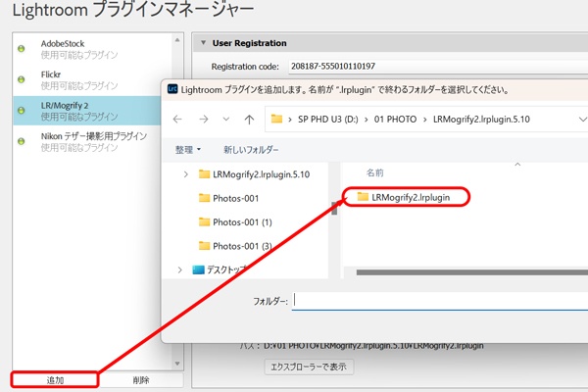Viewport: 588px width, 392px height.
Task: Open the recent locations chevron
Action: pyautogui.click(x=225, y=120)
